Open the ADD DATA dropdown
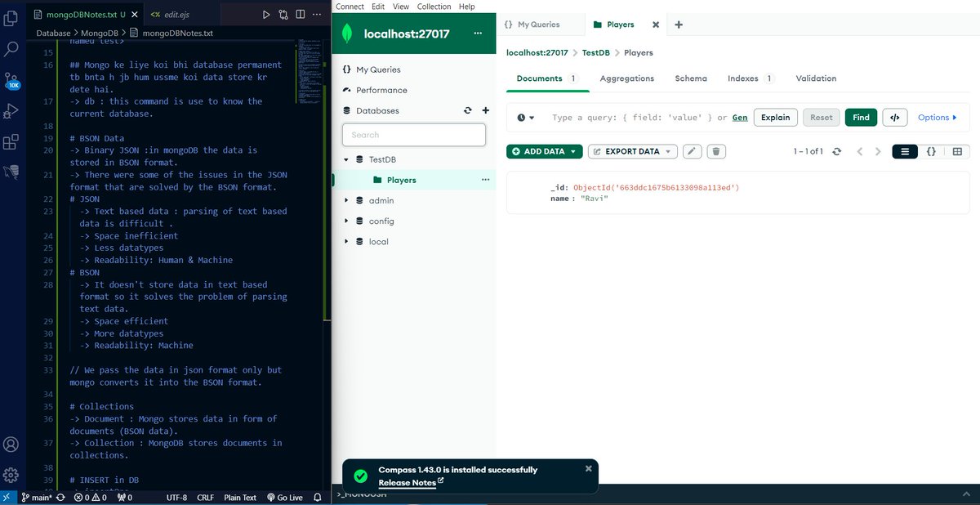This screenshot has width=980, height=505. 544,151
